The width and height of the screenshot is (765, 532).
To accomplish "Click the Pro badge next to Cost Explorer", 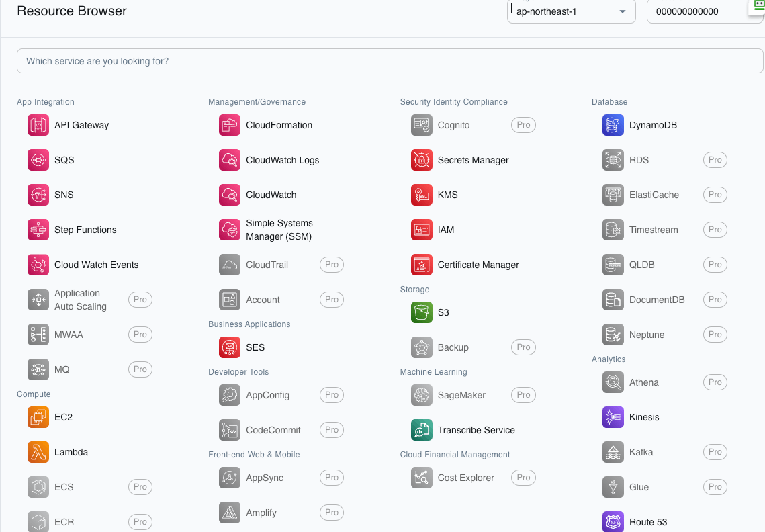I will [523, 478].
